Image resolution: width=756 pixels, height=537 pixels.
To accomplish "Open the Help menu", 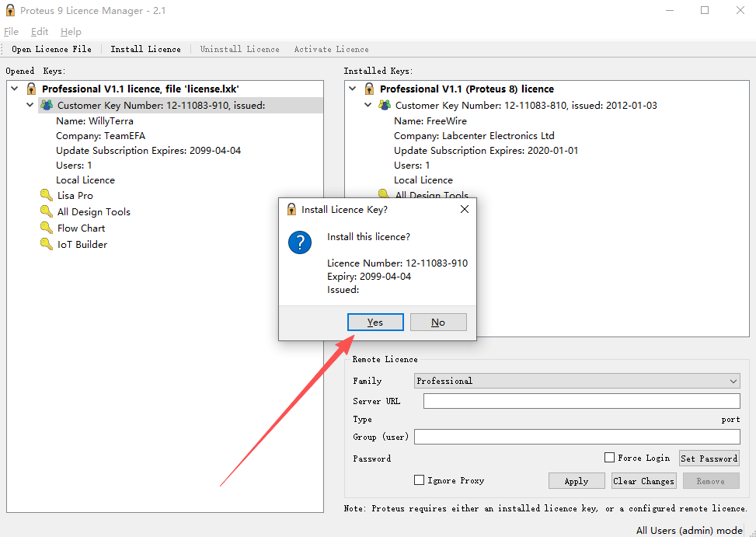I will [71, 32].
